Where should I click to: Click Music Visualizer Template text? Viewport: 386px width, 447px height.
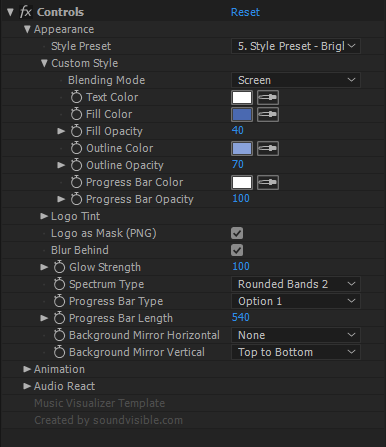(x=100, y=403)
